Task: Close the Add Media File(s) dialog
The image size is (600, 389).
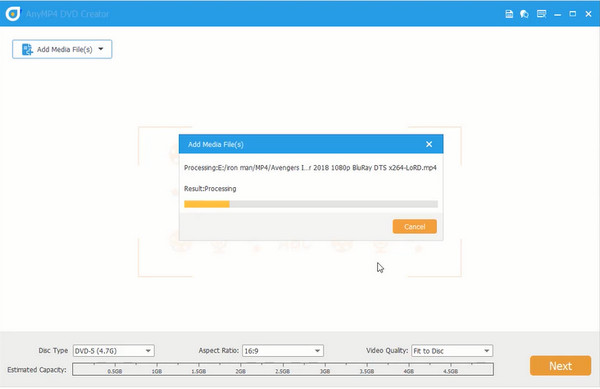Action: [429, 144]
